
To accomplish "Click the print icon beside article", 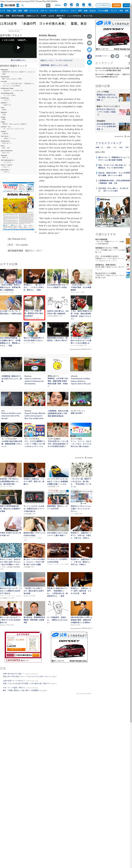I will [89, 43].
